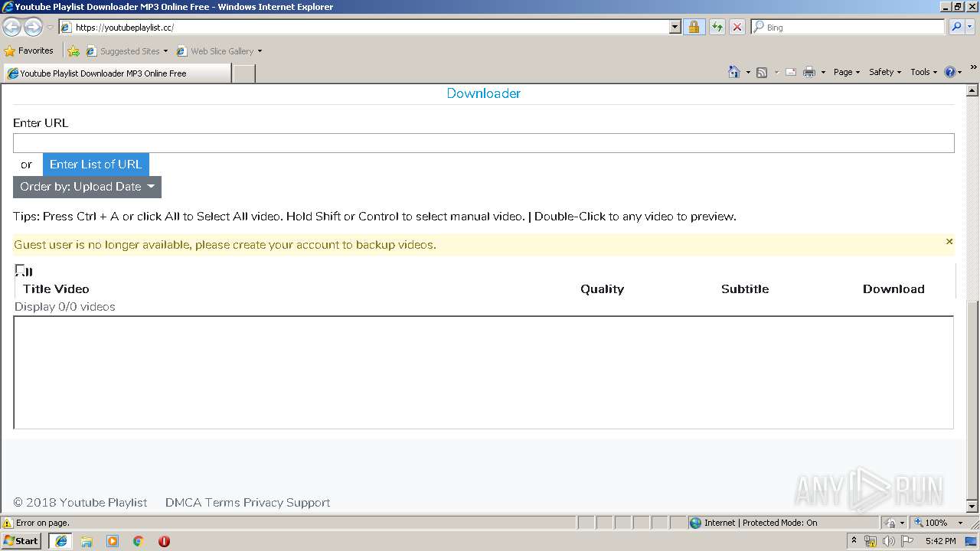The width and height of the screenshot is (980, 551).
Task: Expand the Web Slice Gallery dropdown
Action: point(260,51)
